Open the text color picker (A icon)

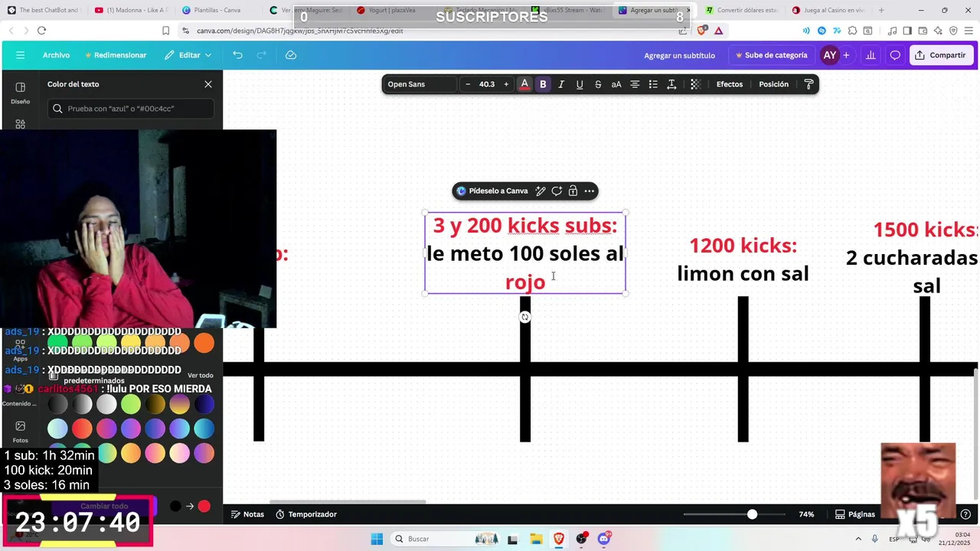coord(524,84)
